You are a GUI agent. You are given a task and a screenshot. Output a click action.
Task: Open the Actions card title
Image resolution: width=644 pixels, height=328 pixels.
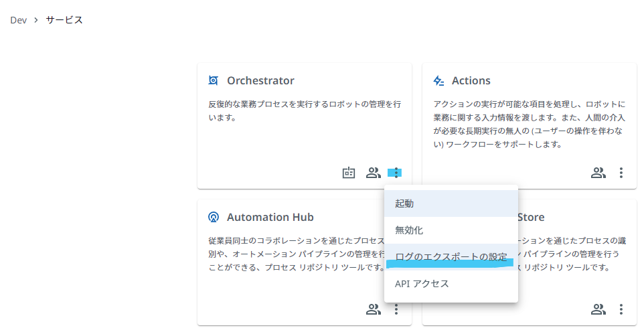[x=471, y=80]
